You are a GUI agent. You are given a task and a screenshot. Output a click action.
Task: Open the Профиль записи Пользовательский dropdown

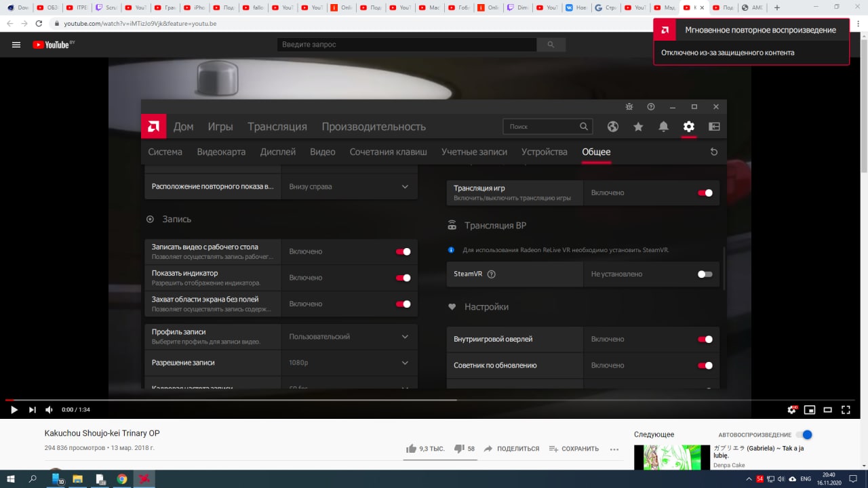click(349, 336)
